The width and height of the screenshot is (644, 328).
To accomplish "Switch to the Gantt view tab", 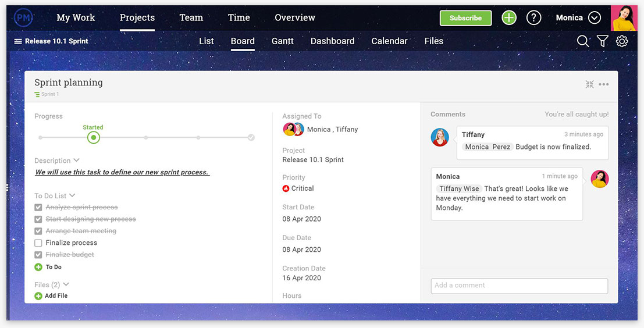I will 283,41.
